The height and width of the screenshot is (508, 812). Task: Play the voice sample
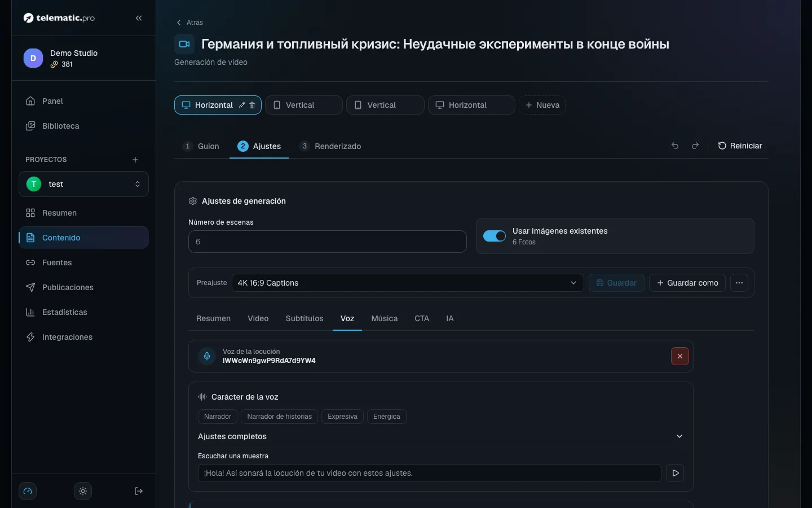click(675, 473)
